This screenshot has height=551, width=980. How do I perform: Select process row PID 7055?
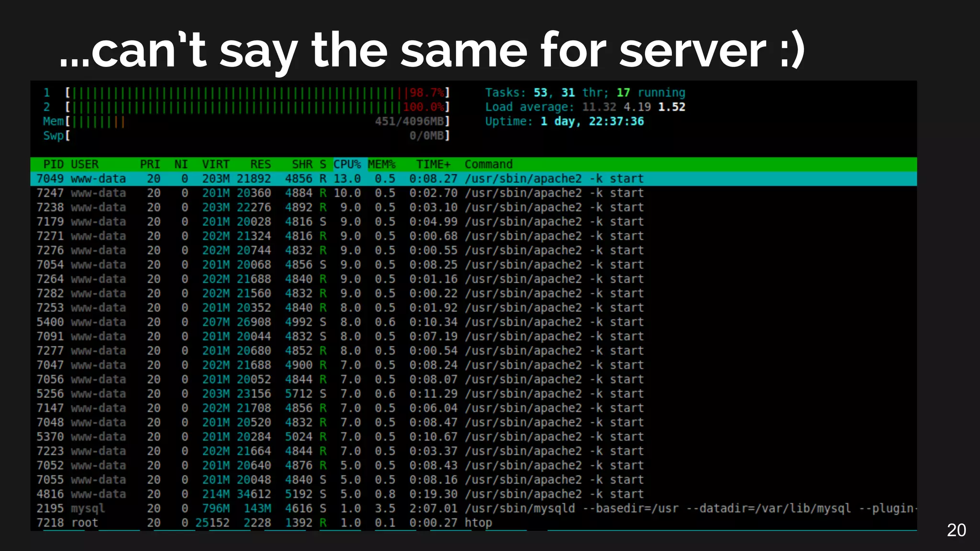click(x=474, y=480)
